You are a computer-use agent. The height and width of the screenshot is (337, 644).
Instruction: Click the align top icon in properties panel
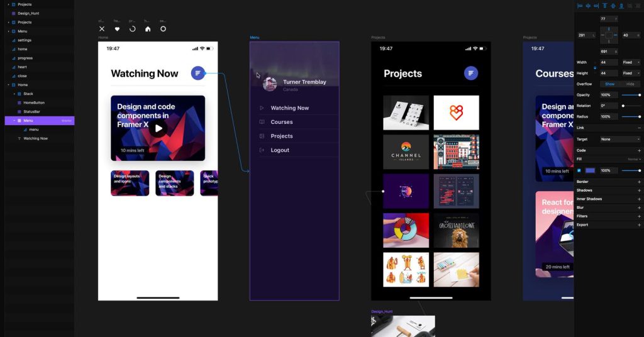click(x=605, y=6)
